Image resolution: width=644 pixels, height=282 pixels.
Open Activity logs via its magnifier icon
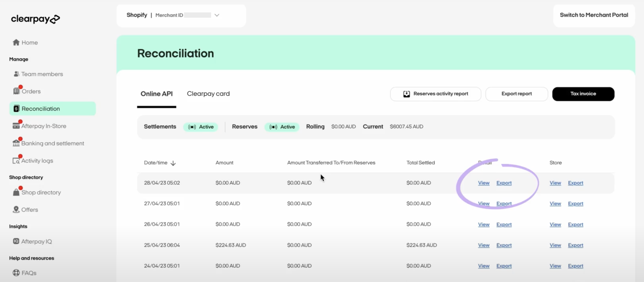(16, 160)
